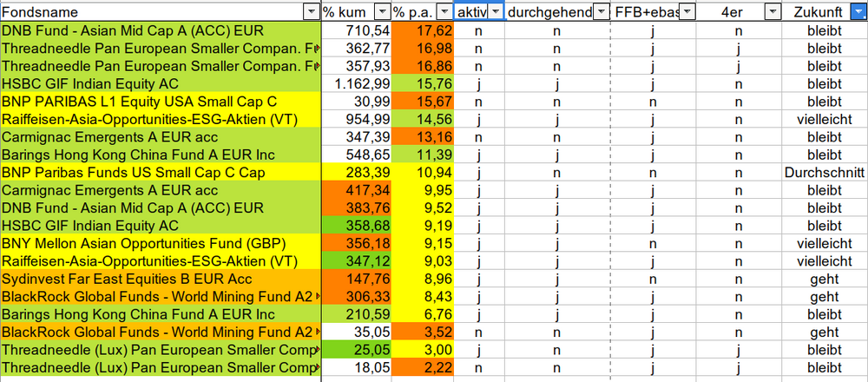Viewport: 868px width, 382px height.
Task: Select the BNY Mellon Asian Opportunities Fund (GBP) cell
Action: (161, 244)
